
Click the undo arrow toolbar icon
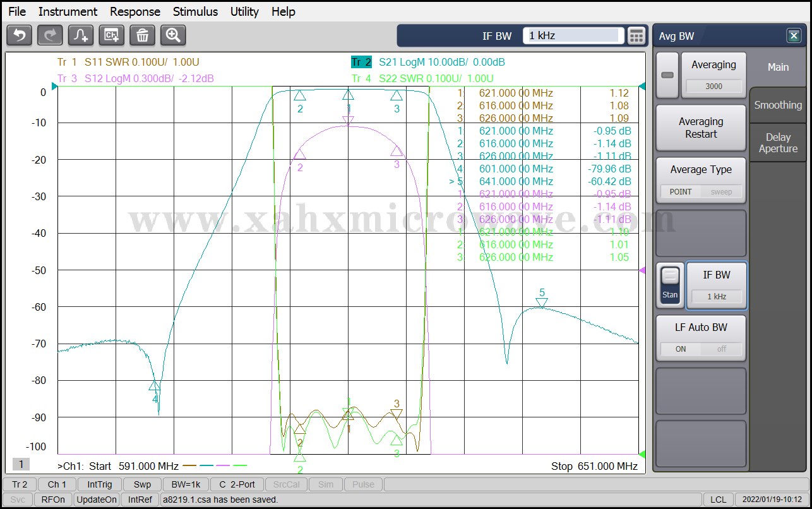tap(19, 35)
